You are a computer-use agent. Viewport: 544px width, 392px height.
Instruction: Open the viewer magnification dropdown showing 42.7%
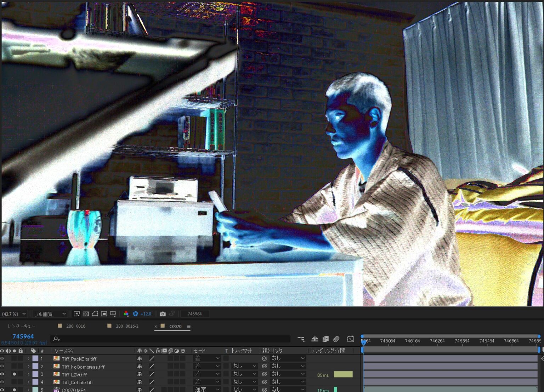14,314
